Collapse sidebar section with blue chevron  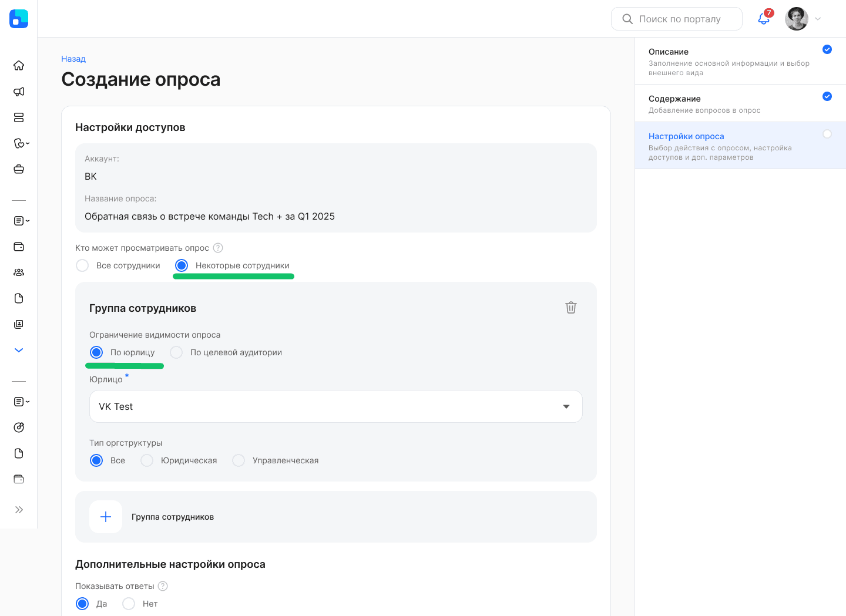[19, 350]
